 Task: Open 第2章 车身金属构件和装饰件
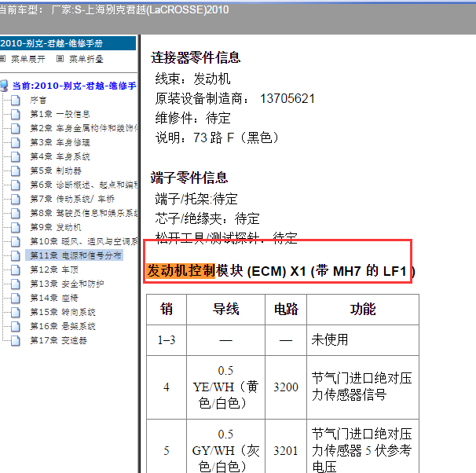(84, 128)
